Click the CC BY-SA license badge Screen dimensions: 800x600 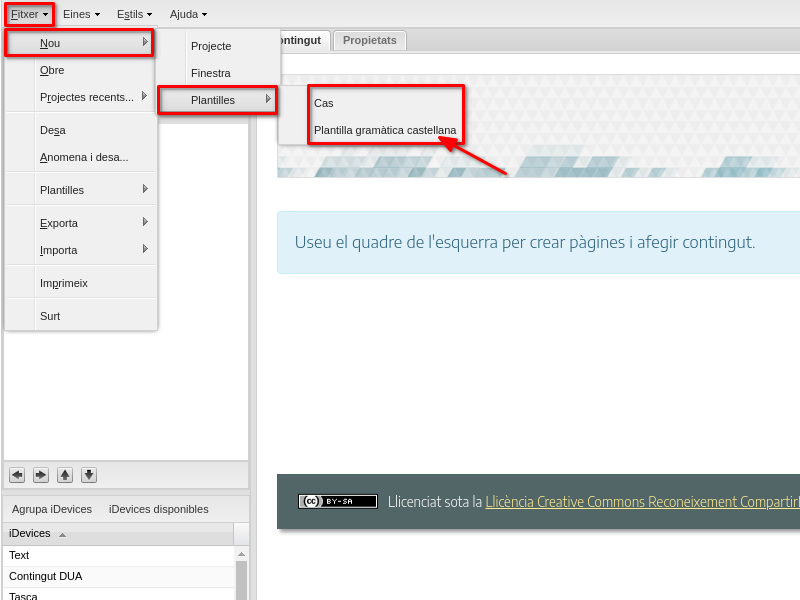338,501
